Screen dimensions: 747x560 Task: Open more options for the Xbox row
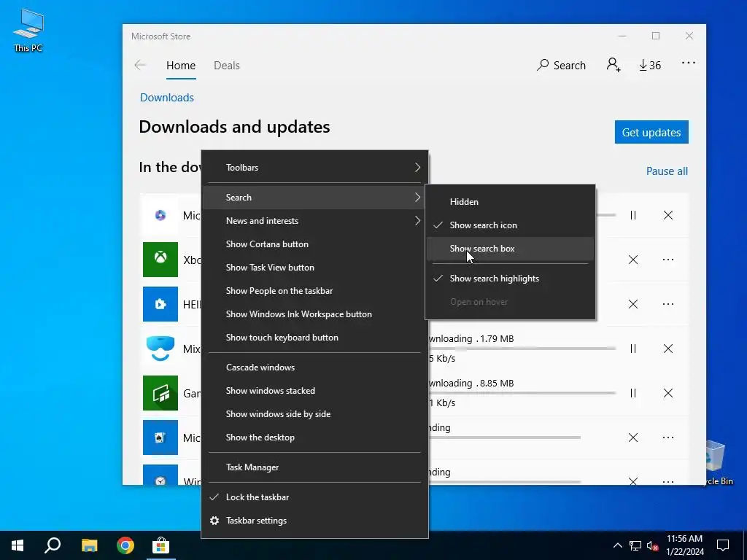pos(668,260)
